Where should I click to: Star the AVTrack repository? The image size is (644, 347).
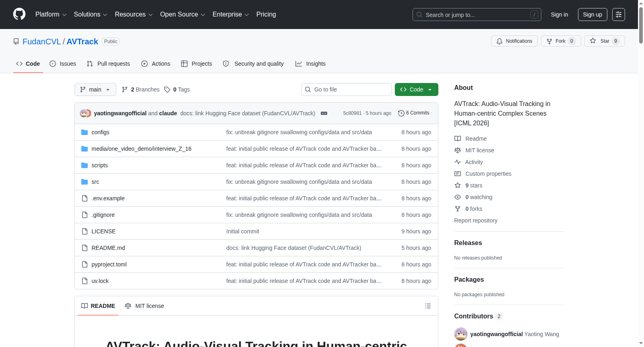(605, 41)
